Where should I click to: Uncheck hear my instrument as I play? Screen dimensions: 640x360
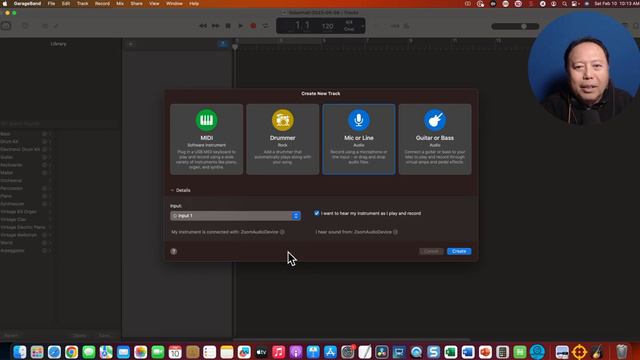317,213
